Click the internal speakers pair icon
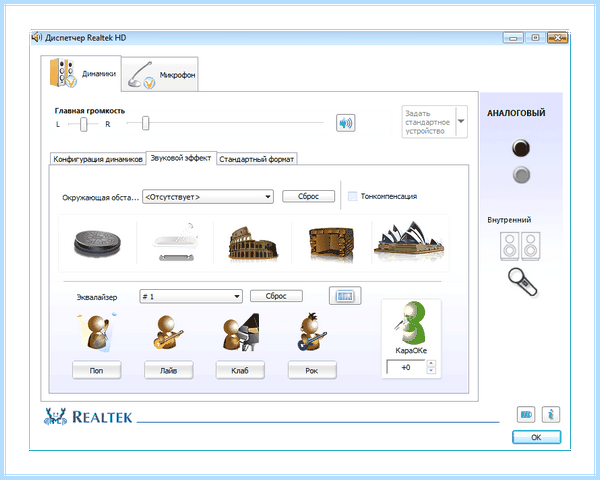Screen dimensions: 600x480 tap(520, 247)
